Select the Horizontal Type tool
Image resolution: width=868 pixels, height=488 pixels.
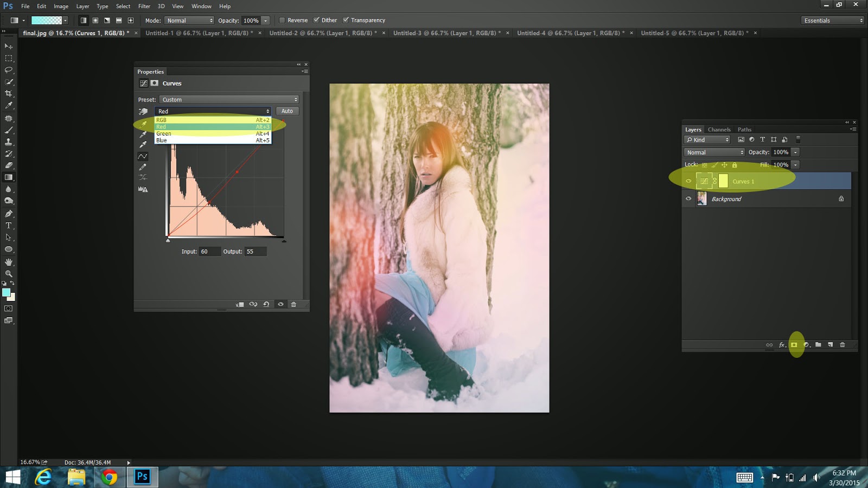(9, 226)
